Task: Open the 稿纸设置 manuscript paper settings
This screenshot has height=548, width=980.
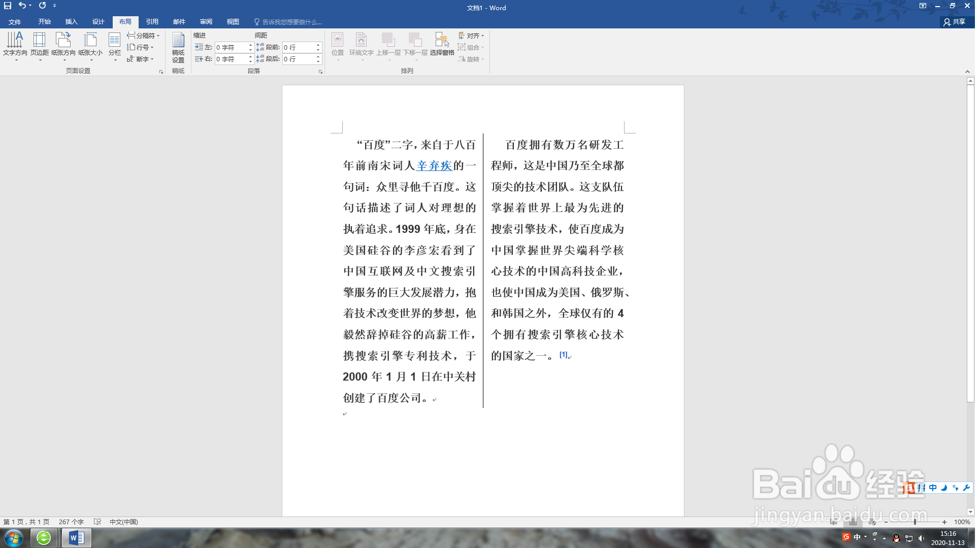Action: tap(178, 48)
